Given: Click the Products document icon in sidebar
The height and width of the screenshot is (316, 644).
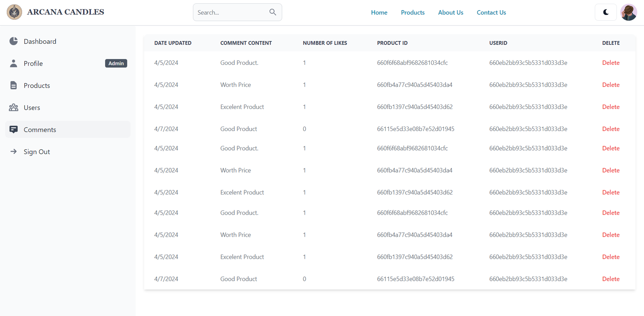Looking at the screenshot, I should click(x=14, y=86).
